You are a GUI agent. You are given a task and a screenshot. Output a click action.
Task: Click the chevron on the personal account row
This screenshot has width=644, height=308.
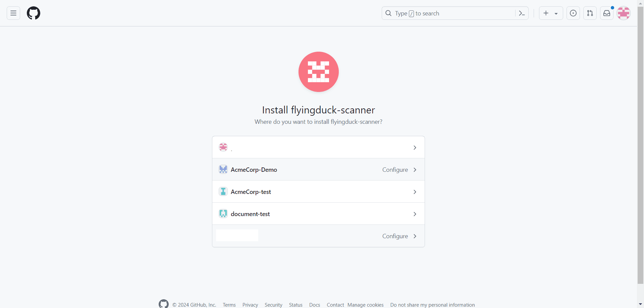(415, 148)
